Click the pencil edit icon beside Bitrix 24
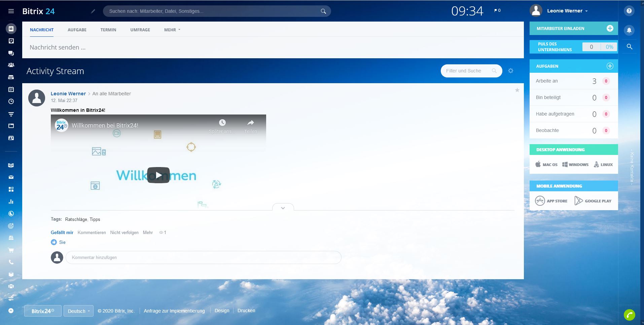Screen dimensions: 644x325 [93, 11]
